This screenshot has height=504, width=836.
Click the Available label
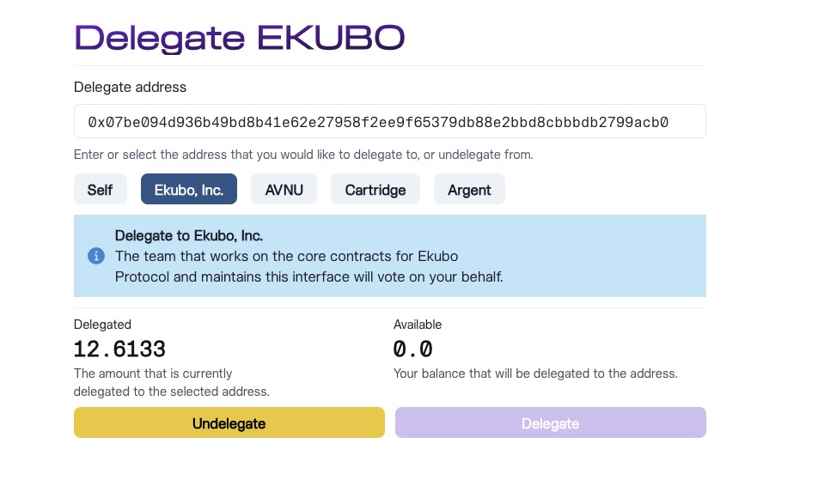(x=418, y=325)
